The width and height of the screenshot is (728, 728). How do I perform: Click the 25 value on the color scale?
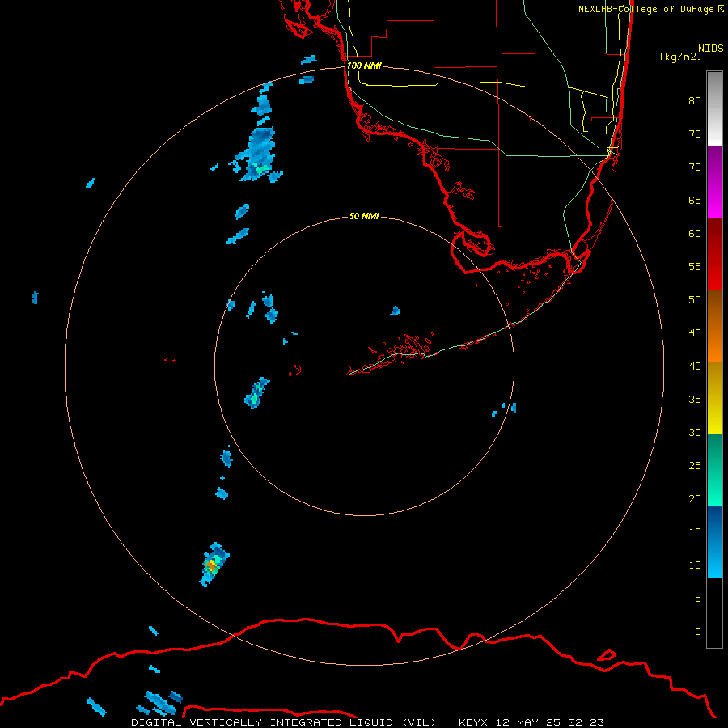[x=695, y=466]
